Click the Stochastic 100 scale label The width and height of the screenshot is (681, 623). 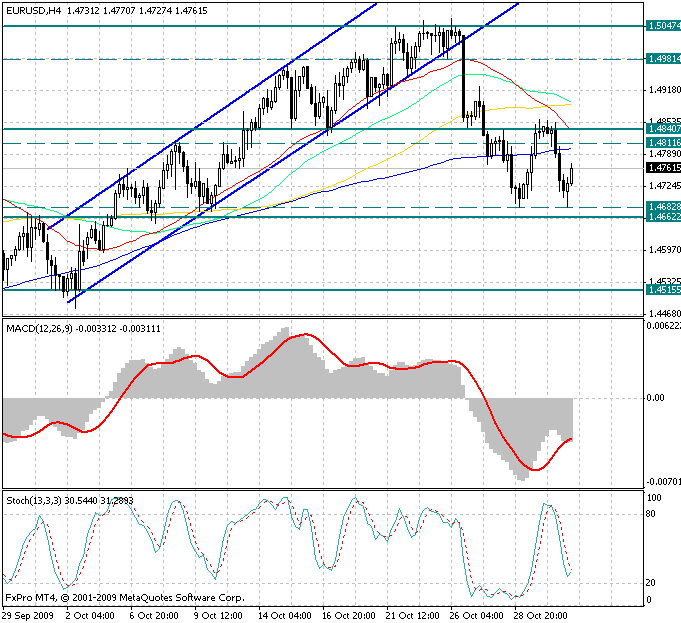click(x=654, y=498)
